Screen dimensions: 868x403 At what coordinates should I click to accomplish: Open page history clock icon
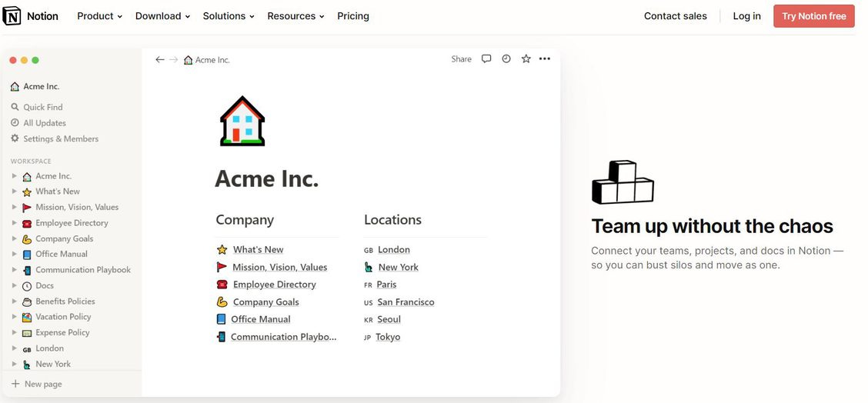coord(506,58)
